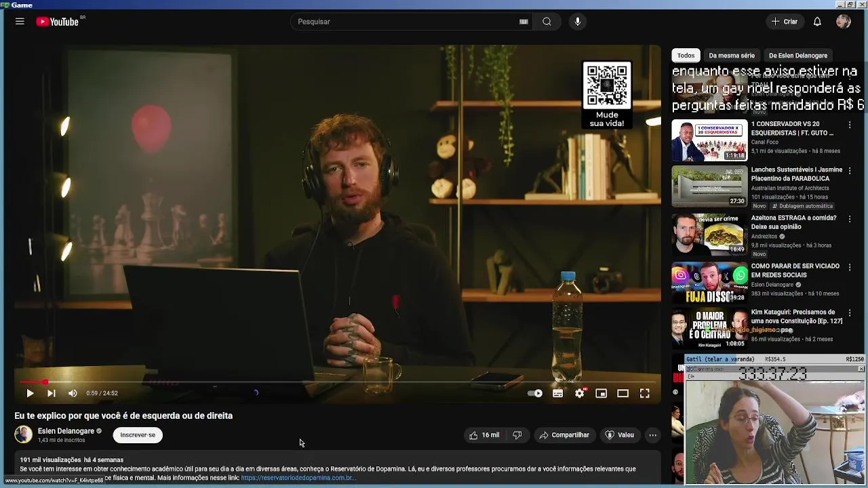868x488 pixels.
Task: Mute the video volume
Action: pos(73,393)
